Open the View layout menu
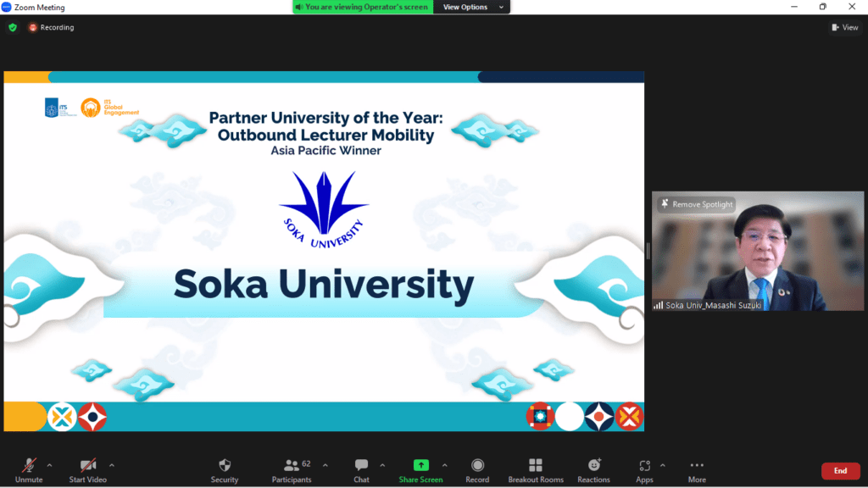The height and width of the screenshot is (488, 868). (x=846, y=27)
